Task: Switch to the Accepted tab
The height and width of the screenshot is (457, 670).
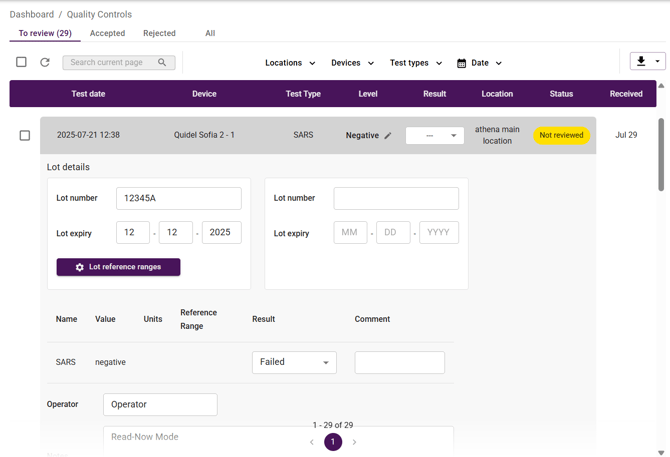Action: coord(107,33)
